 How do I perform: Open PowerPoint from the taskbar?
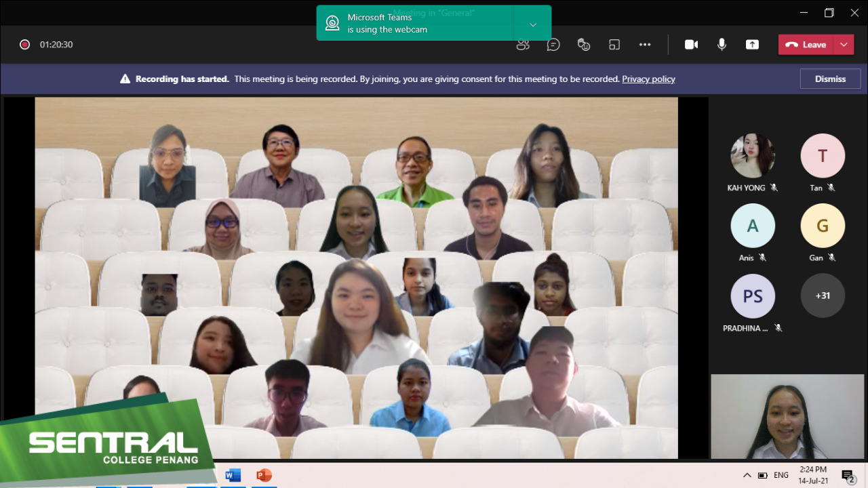coord(264,475)
